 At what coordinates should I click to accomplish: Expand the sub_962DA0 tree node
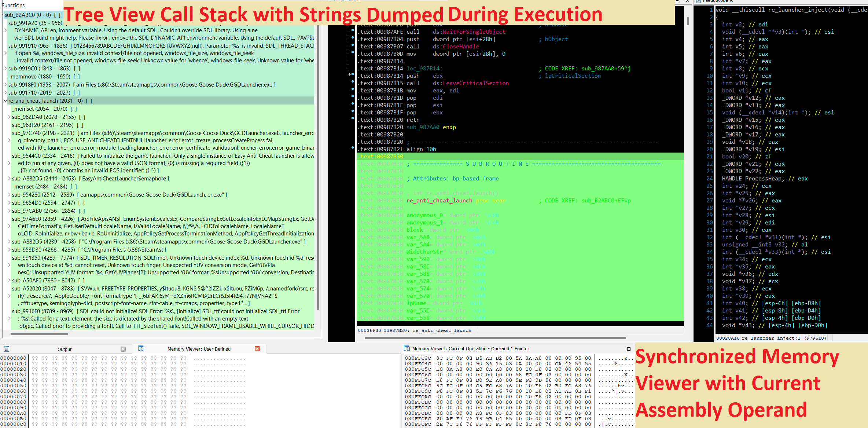[x=9, y=117]
